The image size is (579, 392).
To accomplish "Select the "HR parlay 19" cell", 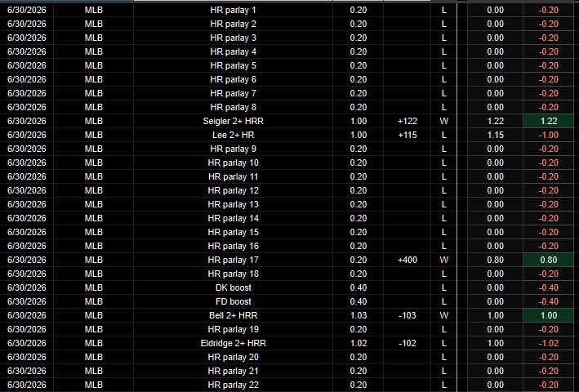I will coord(233,329).
